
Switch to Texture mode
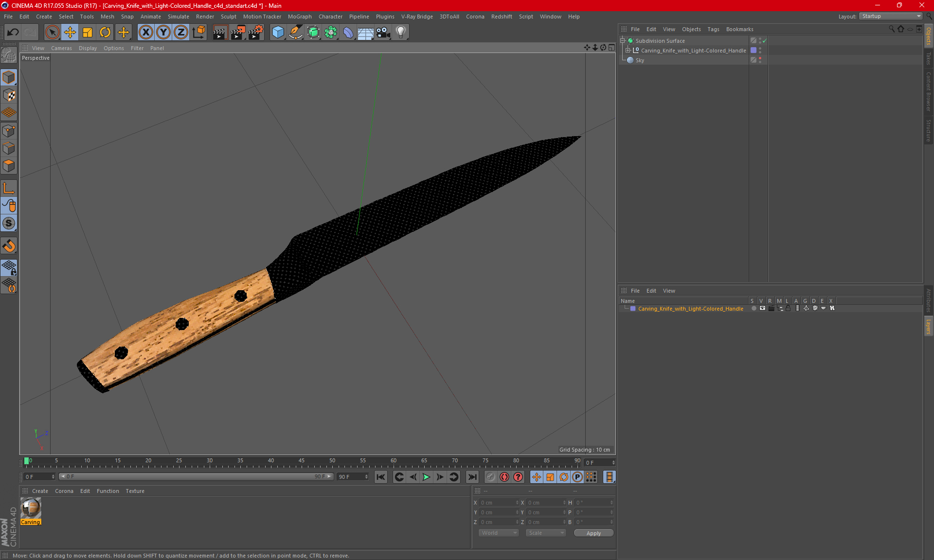click(9, 95)
